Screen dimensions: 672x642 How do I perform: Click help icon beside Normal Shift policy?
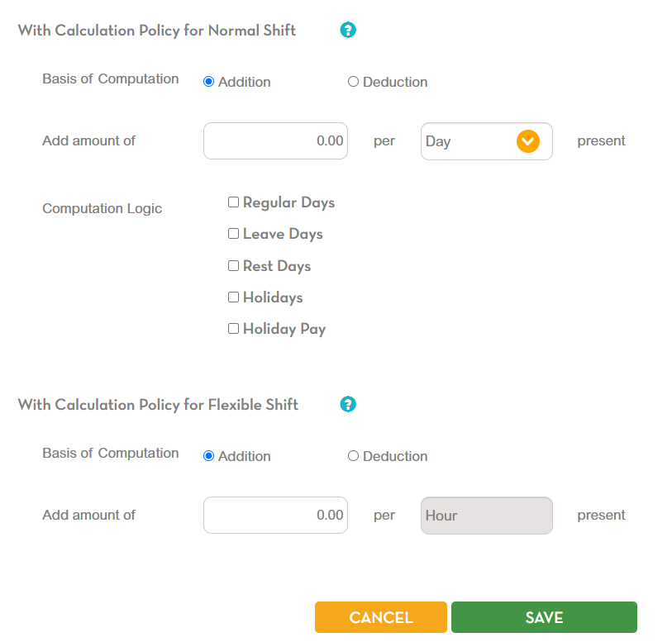pyautogui.click(x=348, y=31)
